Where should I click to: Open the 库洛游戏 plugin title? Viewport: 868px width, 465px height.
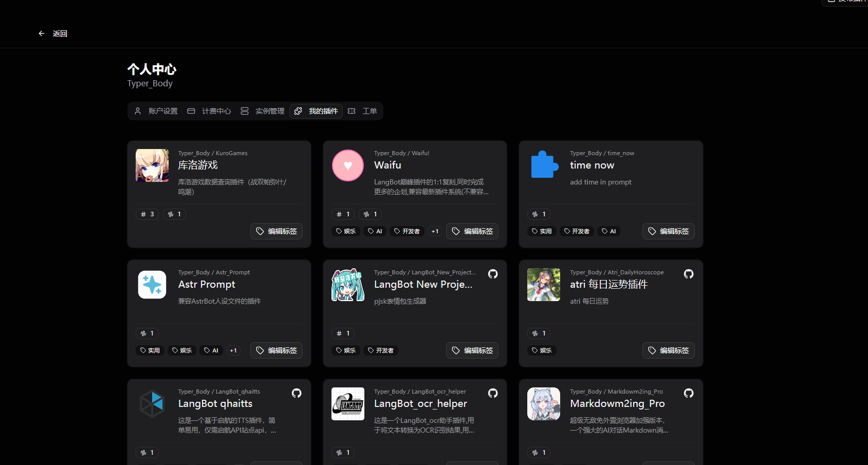(x=198, y=165)
